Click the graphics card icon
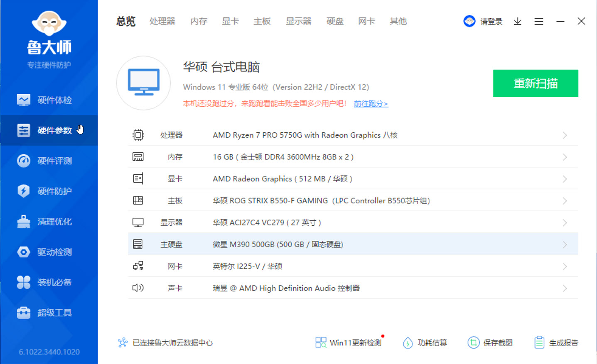Screen dimensions: 597x364 click(x=138, y=178)
